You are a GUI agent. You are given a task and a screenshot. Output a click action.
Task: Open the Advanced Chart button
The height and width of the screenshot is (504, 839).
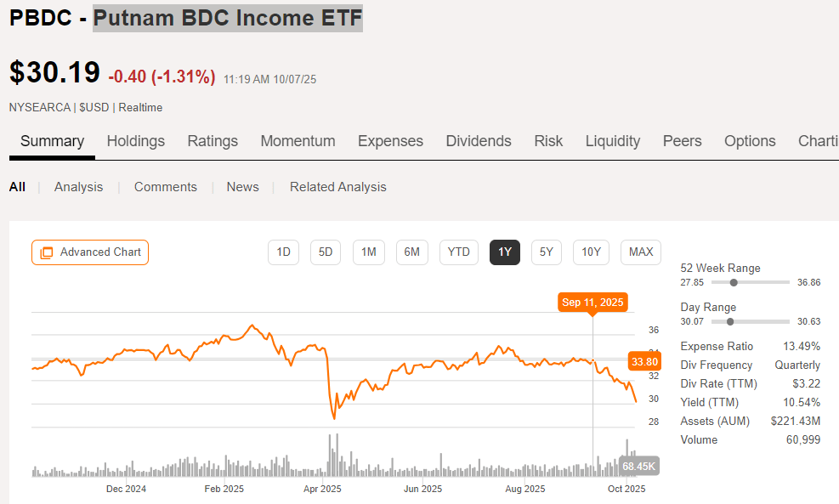coord(90,252)
